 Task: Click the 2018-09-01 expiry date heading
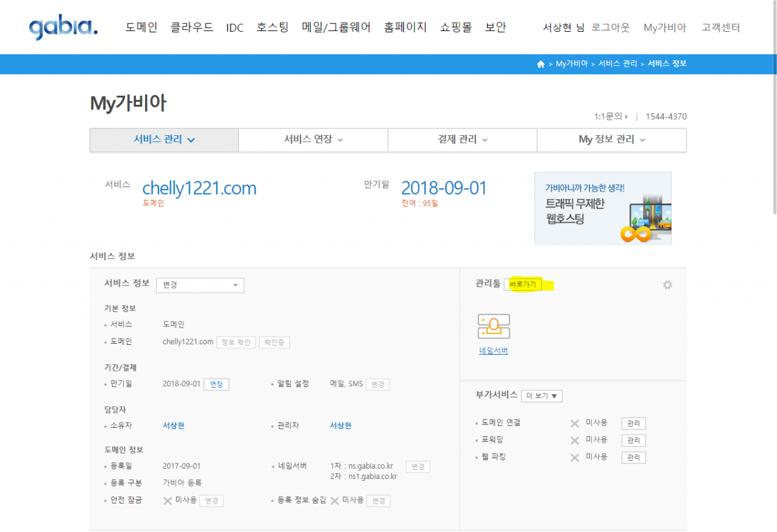tap(444, 188)
